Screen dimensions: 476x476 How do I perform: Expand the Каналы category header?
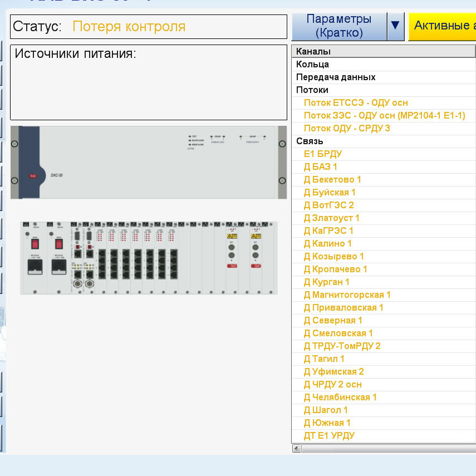[313, 51]
